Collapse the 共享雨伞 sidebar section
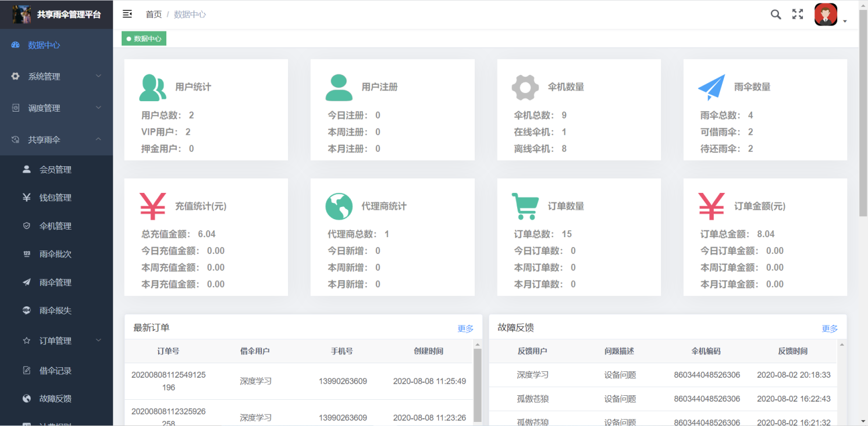This screenshot has width=868, height=426. tap(56, 139)
